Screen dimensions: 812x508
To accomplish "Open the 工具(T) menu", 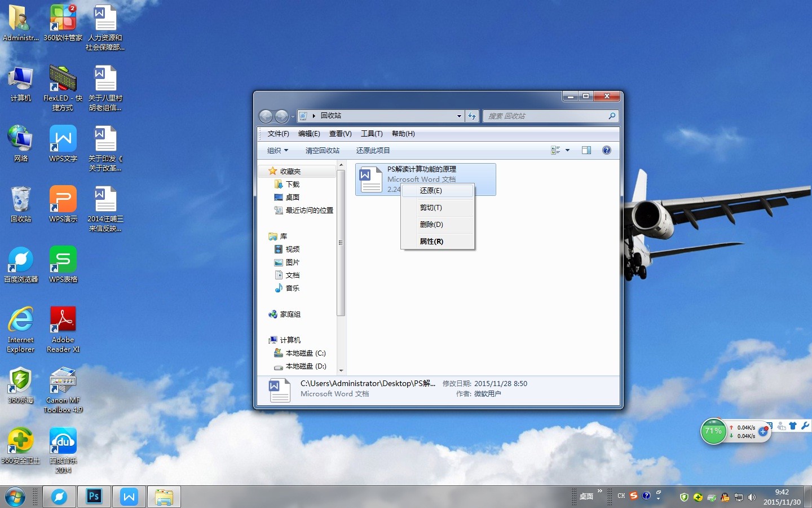I will pos(372,134).
